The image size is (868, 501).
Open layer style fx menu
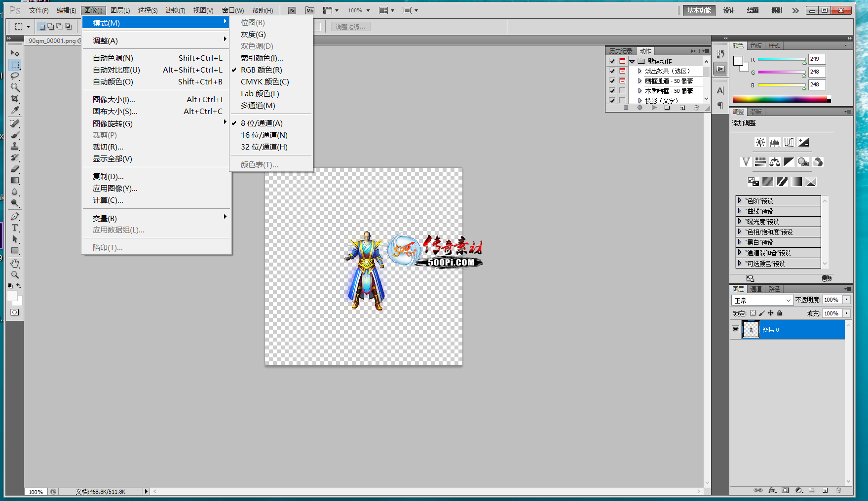(x=772, y=490)
